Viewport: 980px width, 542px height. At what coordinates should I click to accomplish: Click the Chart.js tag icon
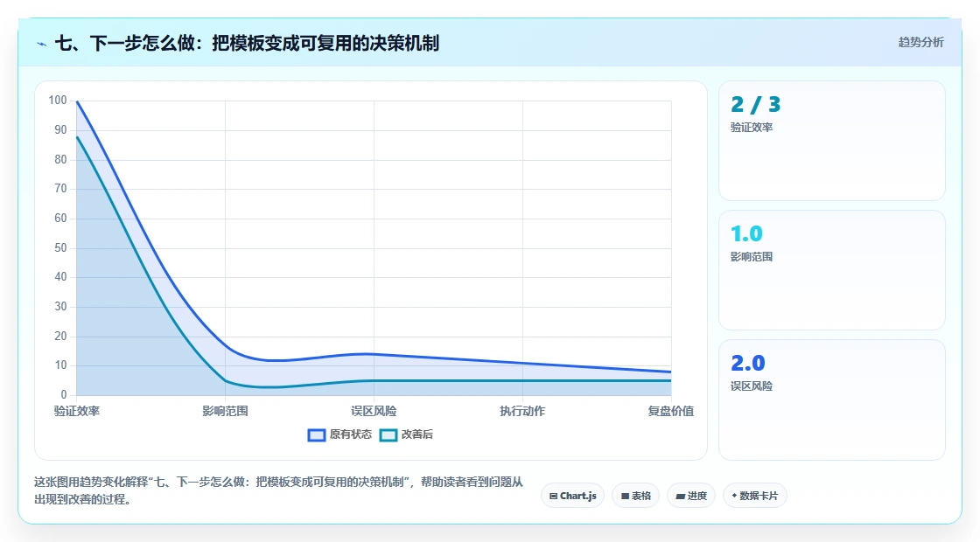(x=553, y=497)
